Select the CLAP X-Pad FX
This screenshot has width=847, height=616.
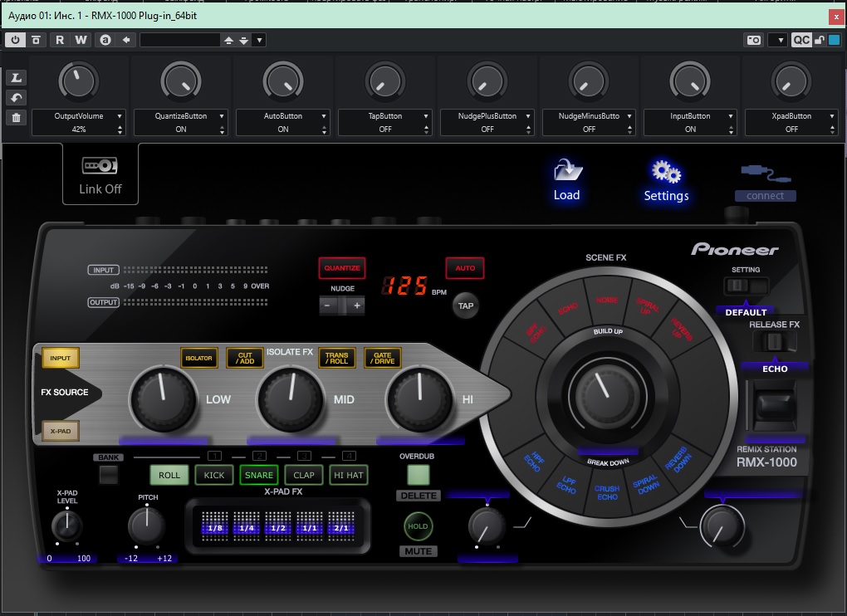[304, 475]
